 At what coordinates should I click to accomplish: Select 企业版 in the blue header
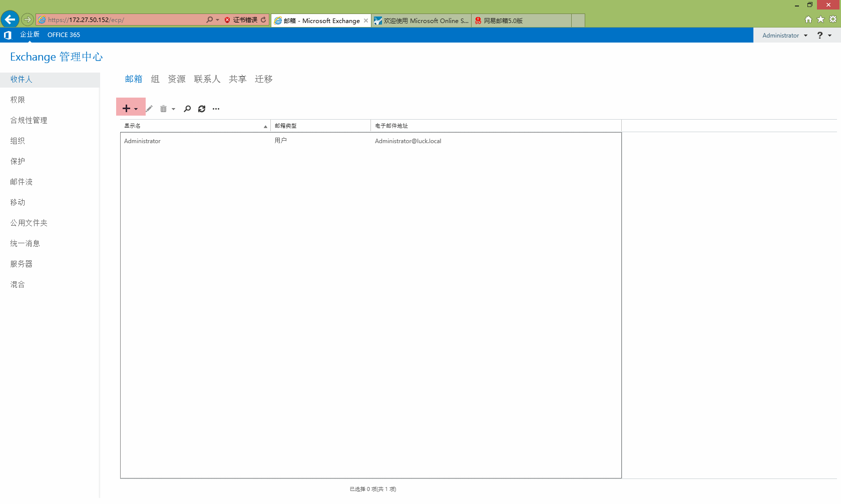pos(30,35)
